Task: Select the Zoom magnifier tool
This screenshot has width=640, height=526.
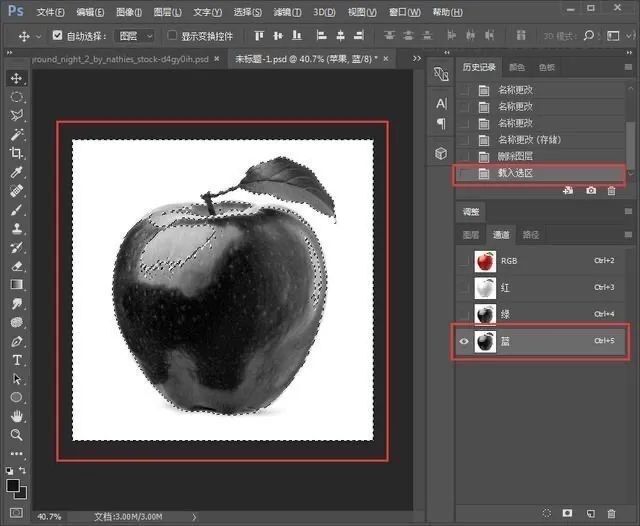Action: pos(16,435)
